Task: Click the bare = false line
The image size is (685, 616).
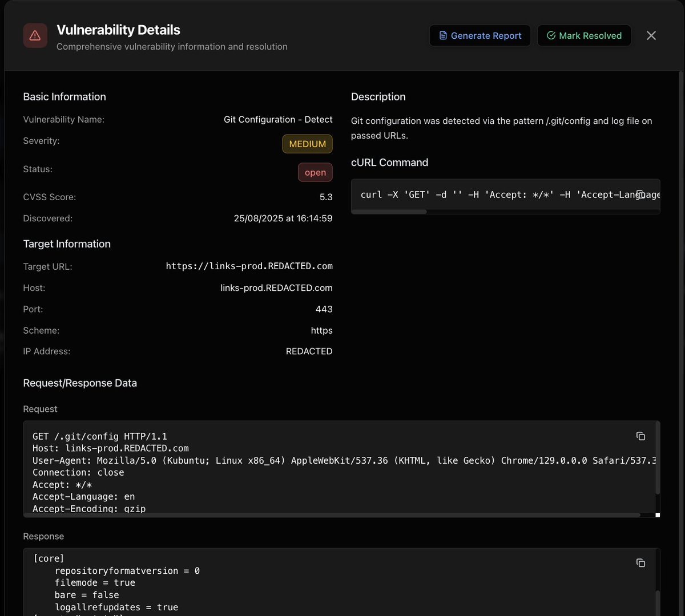Action: (87, 595)
